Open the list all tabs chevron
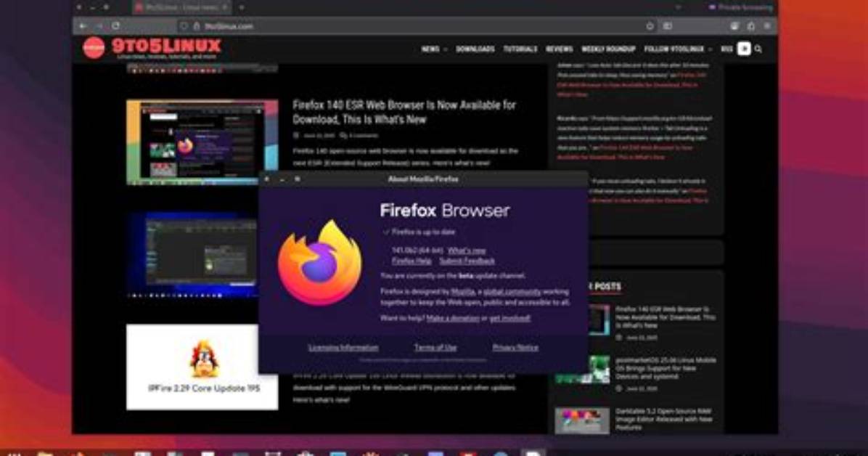 (x=678, y=8)
